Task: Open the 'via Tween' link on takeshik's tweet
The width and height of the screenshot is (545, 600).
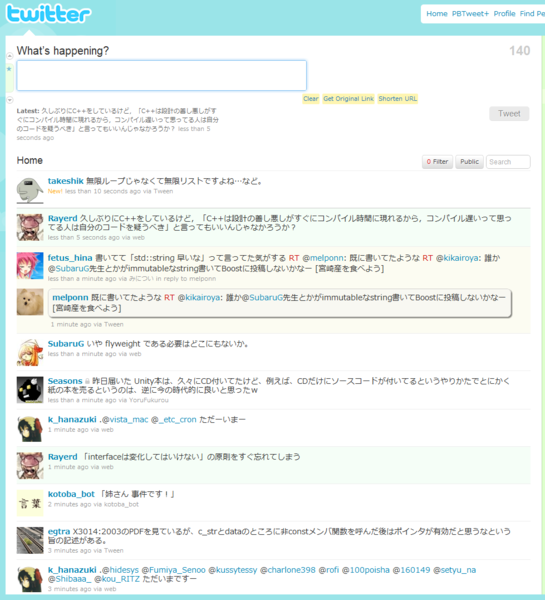Action: pos(158,191)
